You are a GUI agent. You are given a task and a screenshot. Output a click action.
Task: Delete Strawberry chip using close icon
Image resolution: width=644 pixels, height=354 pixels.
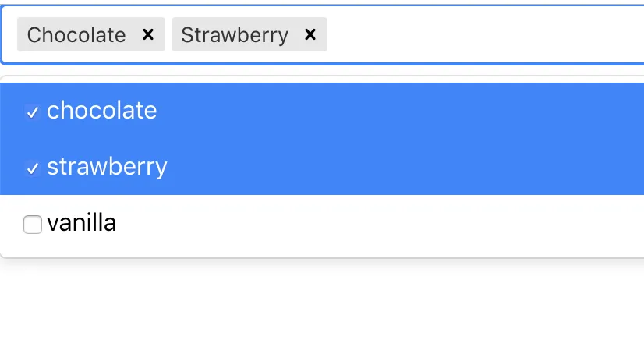[310, 34]
